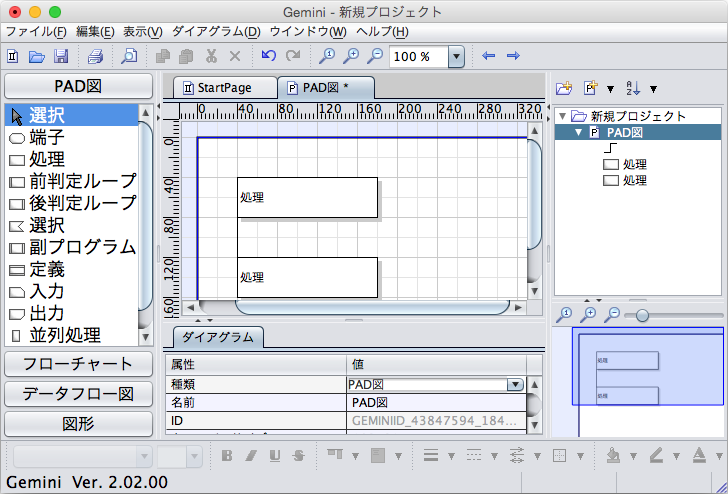The width and height of the screenshot is (728, 494).
Task: Add new diagram icon in project panel
Action: coord(591,88)
